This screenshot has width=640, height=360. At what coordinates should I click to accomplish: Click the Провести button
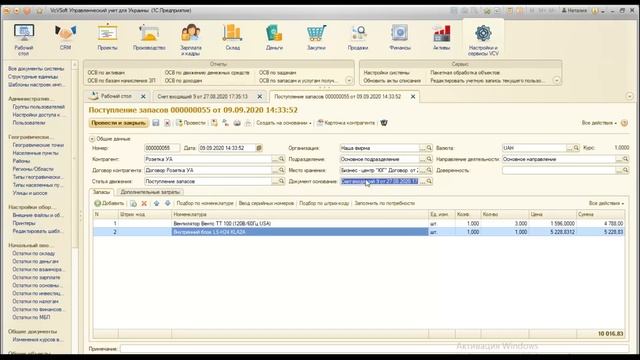coord(191,123)
